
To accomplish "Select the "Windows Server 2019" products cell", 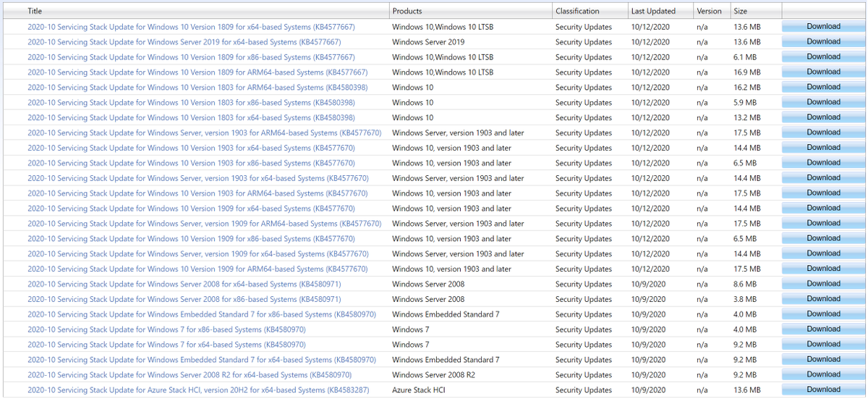I will coord(428,42).
